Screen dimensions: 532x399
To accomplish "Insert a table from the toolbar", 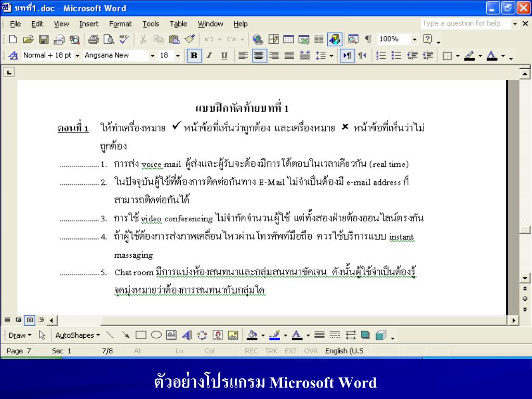I will (x=288, y=39).
